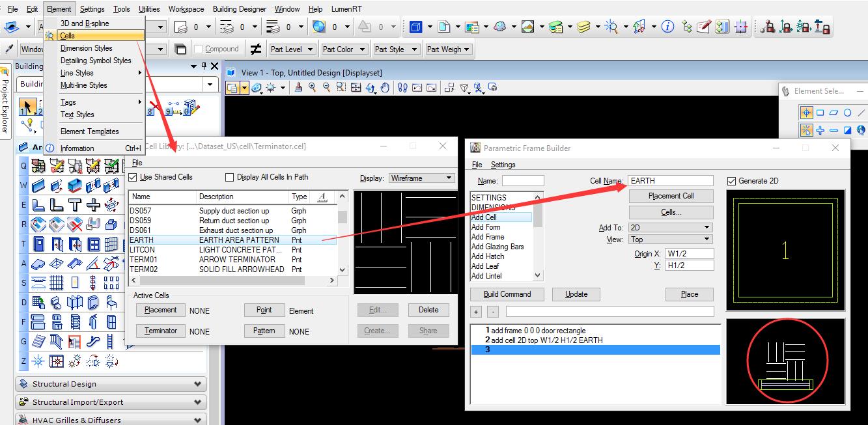Viewport: 868px width, 425px height.
Task: Toggle the Generate 2D checkbox
Action: tap(731, 181)
